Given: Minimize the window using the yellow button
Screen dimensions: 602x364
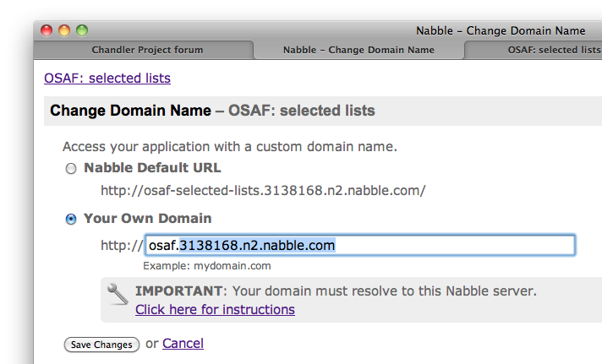Looking at the screenshot, I should click(64, 30).
